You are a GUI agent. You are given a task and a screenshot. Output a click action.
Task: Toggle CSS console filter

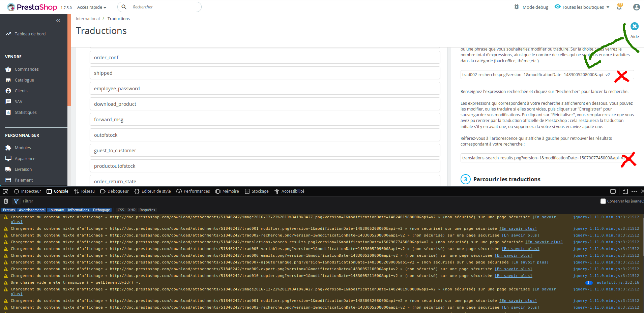tap(121, 210)
